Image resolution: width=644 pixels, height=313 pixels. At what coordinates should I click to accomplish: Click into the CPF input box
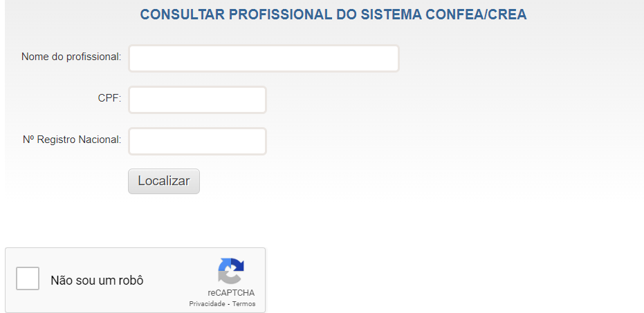197,100
